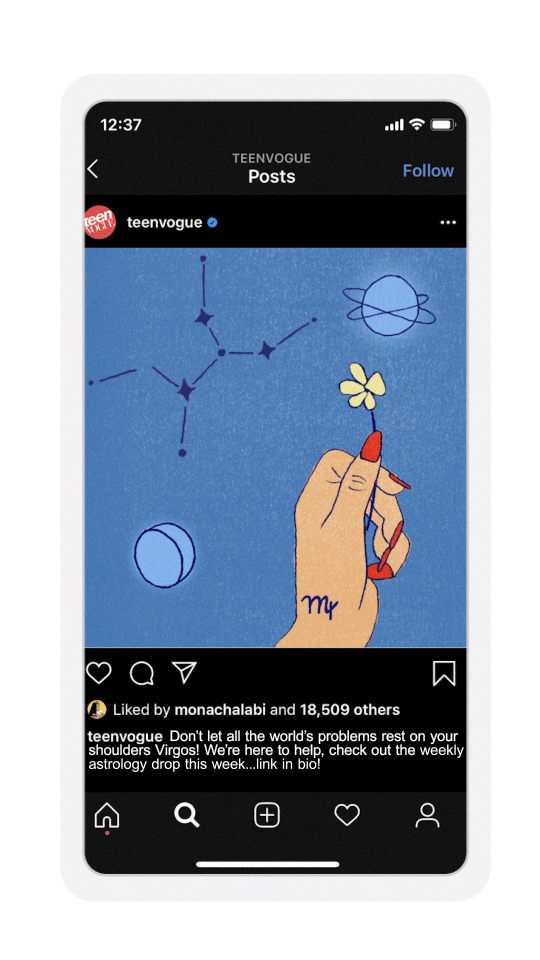Save the post with the bookmark icon
The height and width of the screenshot is (960, 540).
tap(444, 673)
